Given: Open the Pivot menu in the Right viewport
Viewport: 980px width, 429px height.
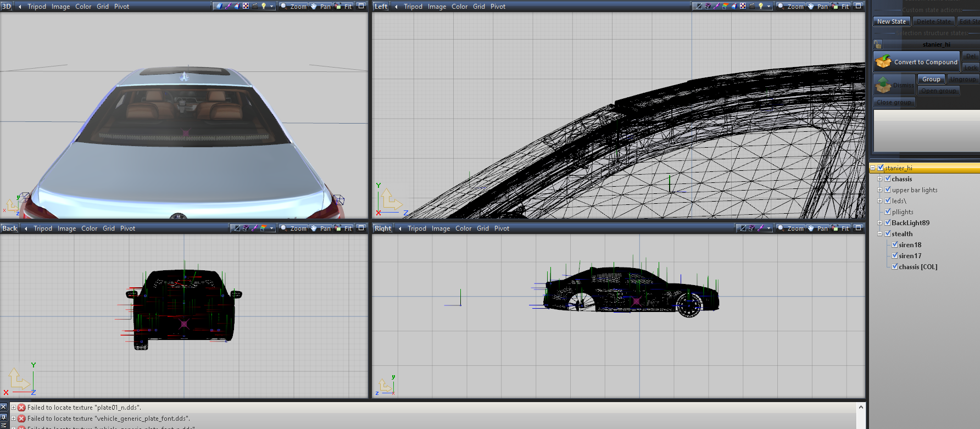Looking at the screenshot, I should (502, 229).
